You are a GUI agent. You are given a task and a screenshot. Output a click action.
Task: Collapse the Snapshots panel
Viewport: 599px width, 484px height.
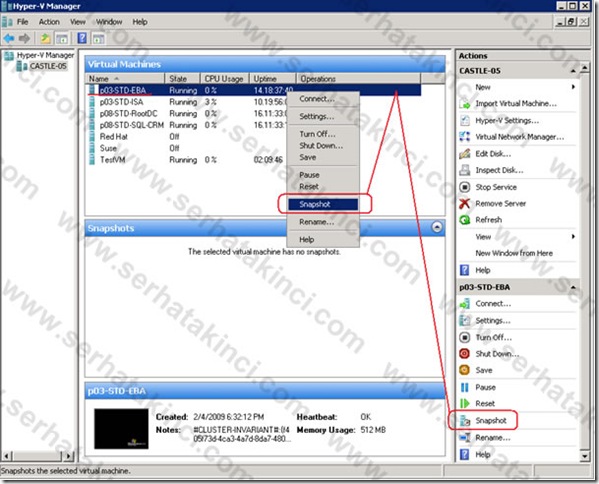click(x=437, y=227)
